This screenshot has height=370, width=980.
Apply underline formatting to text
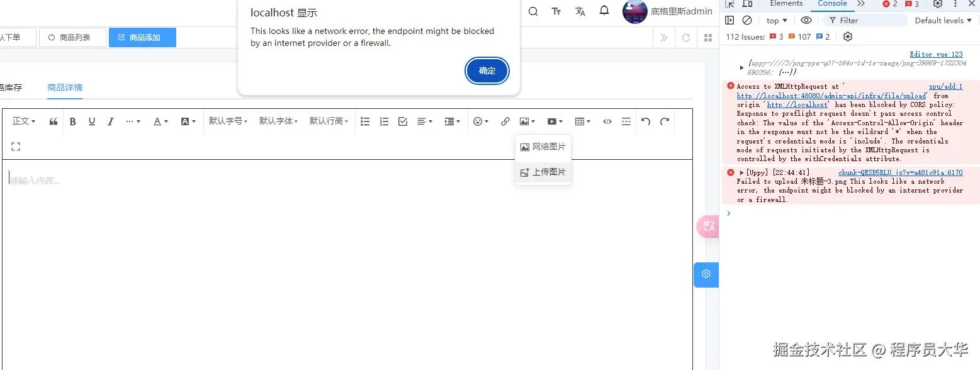pyautogui.click(x=91, y=121)
